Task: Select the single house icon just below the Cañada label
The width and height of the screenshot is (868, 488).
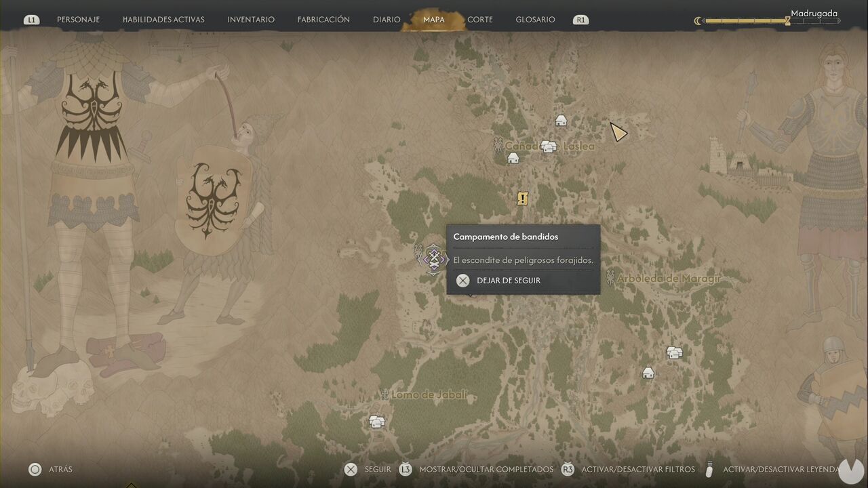Action: pyautogui.click(x=513, y=158)
